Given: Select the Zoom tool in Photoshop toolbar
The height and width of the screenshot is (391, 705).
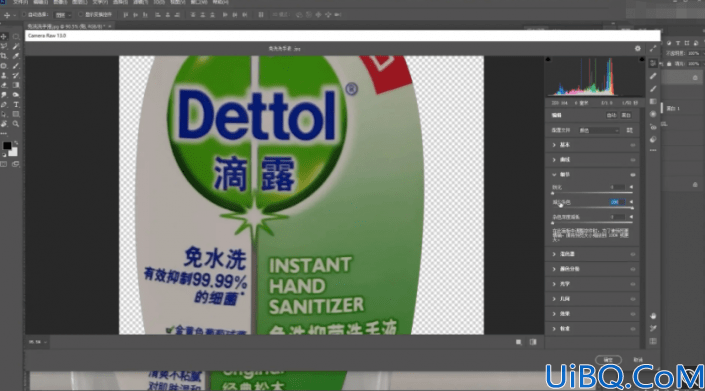Looking at the screenshot, I should pos(16,124).
